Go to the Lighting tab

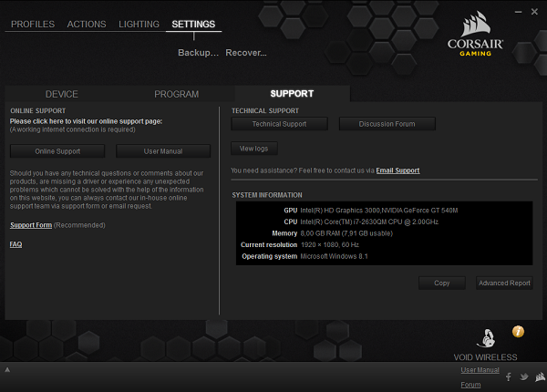point(139,24)
